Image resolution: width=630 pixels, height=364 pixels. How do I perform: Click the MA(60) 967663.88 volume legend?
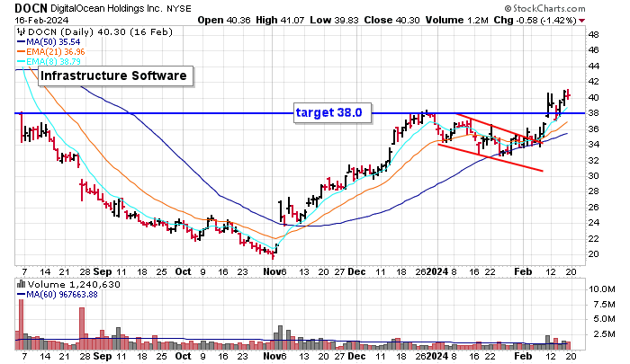[61, 294]
